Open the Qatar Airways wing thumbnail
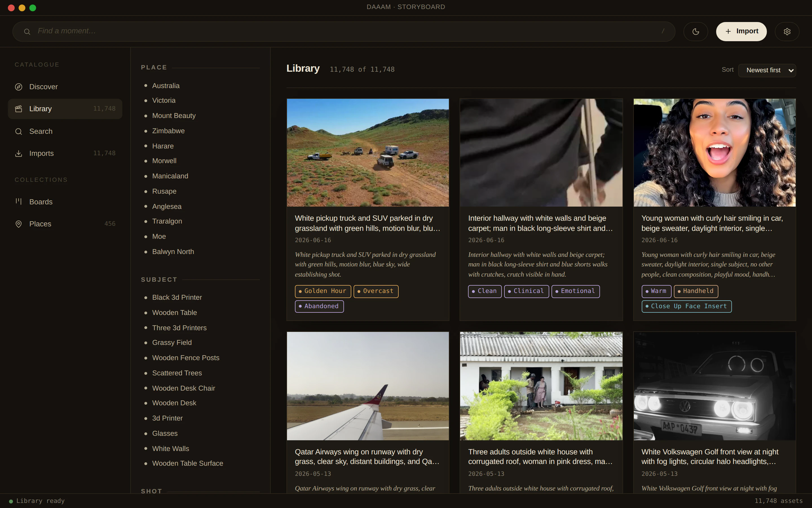Image resolution: width=812 pixels, height=508 pixels. (368, 386)
